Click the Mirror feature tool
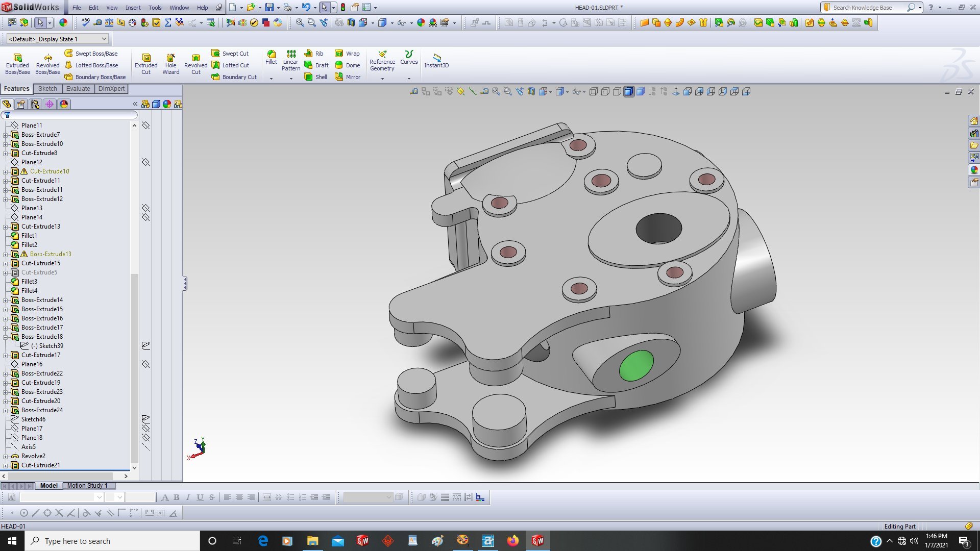Screen dimensions: 980x551 coord(347,77)
